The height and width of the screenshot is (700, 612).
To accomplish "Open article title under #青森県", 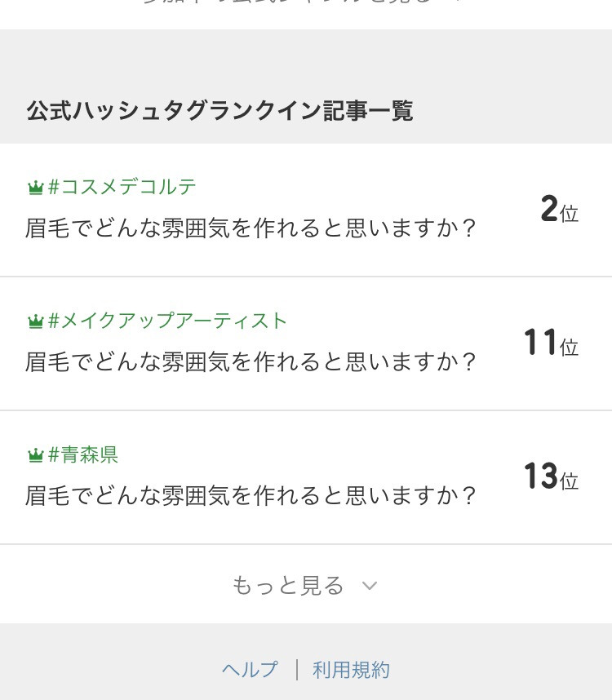I will point(250,495).
